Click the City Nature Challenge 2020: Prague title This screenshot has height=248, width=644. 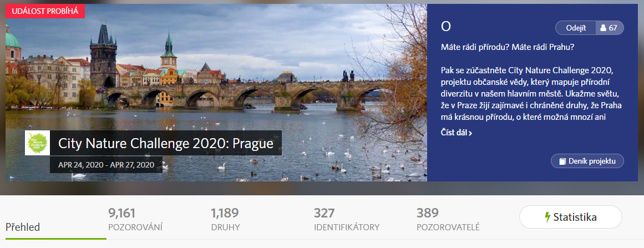(x=166, y=143)
